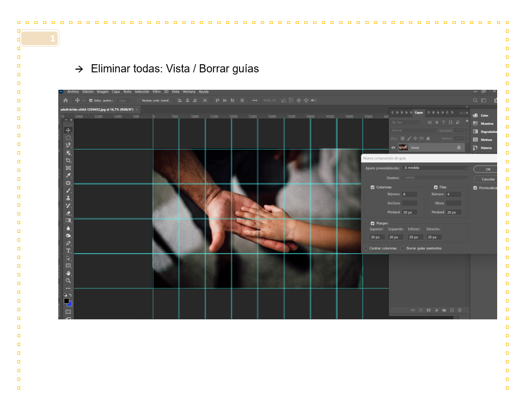Open the Historia panel icon
Image resolution: width=532 pixels, height=395 pixels.
click(x=475, y=147)
